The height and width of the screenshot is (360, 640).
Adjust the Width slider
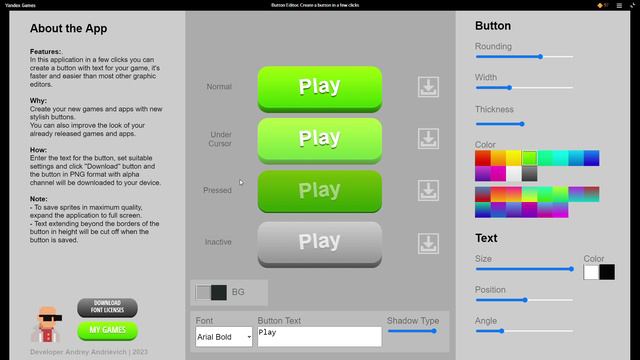524,88
